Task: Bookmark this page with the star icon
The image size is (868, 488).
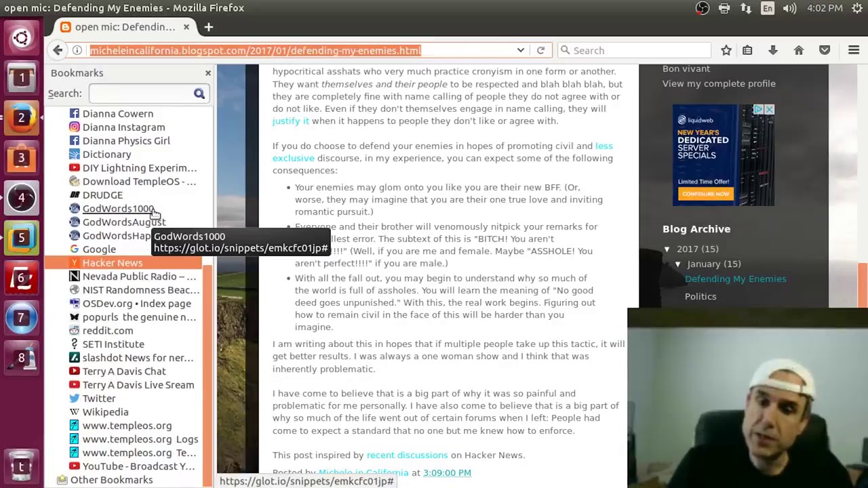Action: tap(726, 50)
